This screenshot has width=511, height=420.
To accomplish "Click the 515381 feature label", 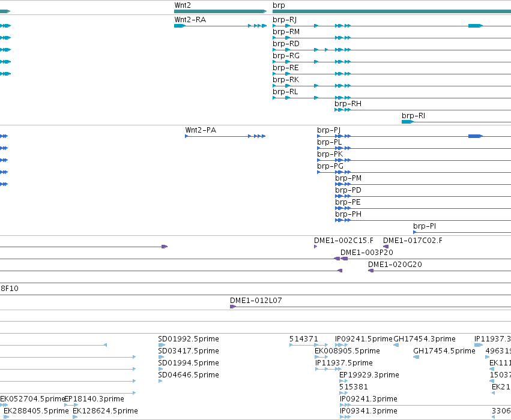I will coord(354,387).
